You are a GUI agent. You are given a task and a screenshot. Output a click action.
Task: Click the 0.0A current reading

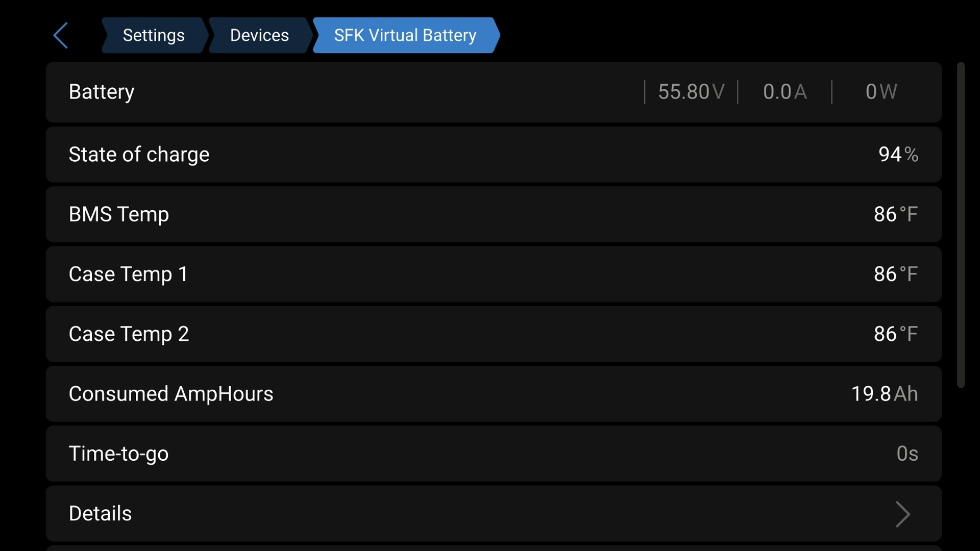tap(785, 92)
